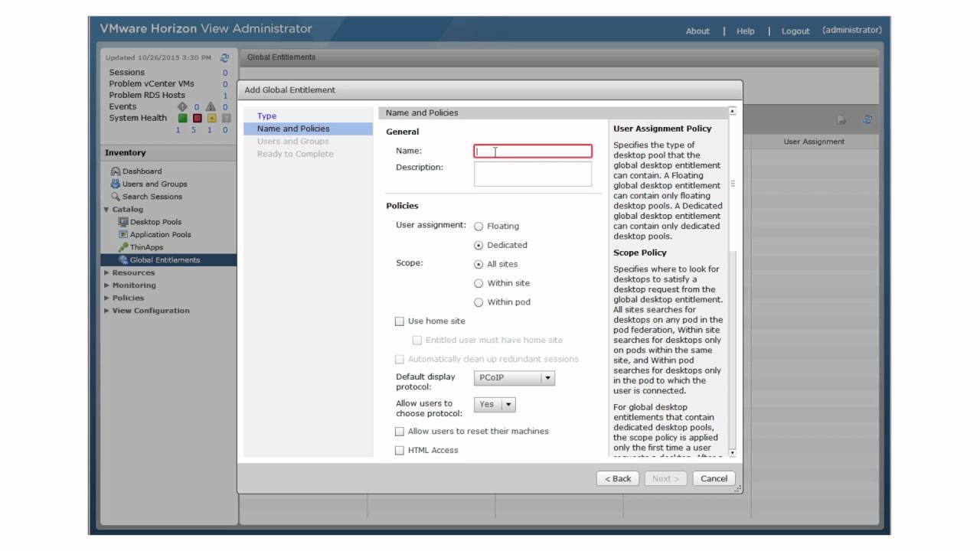Click the Search Sessions magnifier icon
This screenshot has height=551, width=980.
116,197
